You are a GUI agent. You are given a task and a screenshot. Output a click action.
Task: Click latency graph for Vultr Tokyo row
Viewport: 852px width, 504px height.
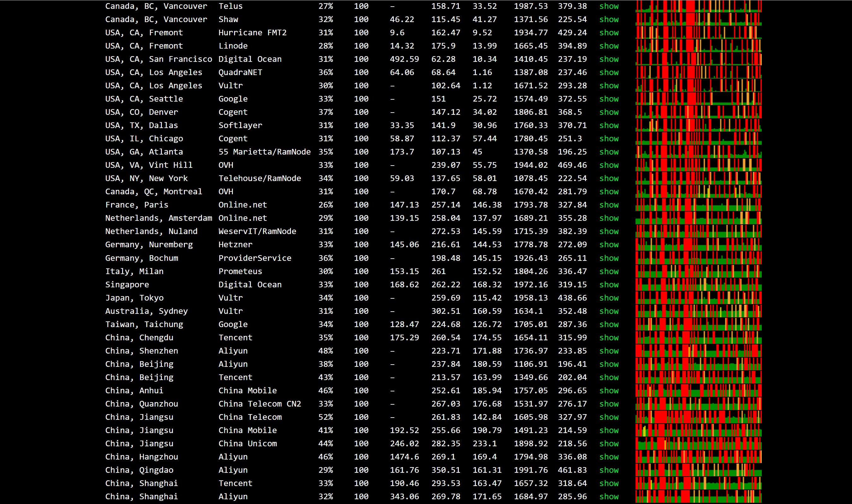point(698,298)
